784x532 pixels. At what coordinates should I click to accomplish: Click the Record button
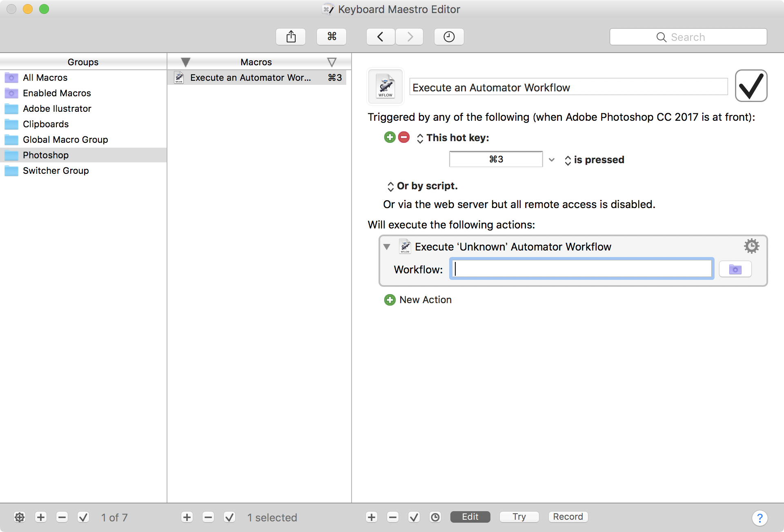pos(568,516)
